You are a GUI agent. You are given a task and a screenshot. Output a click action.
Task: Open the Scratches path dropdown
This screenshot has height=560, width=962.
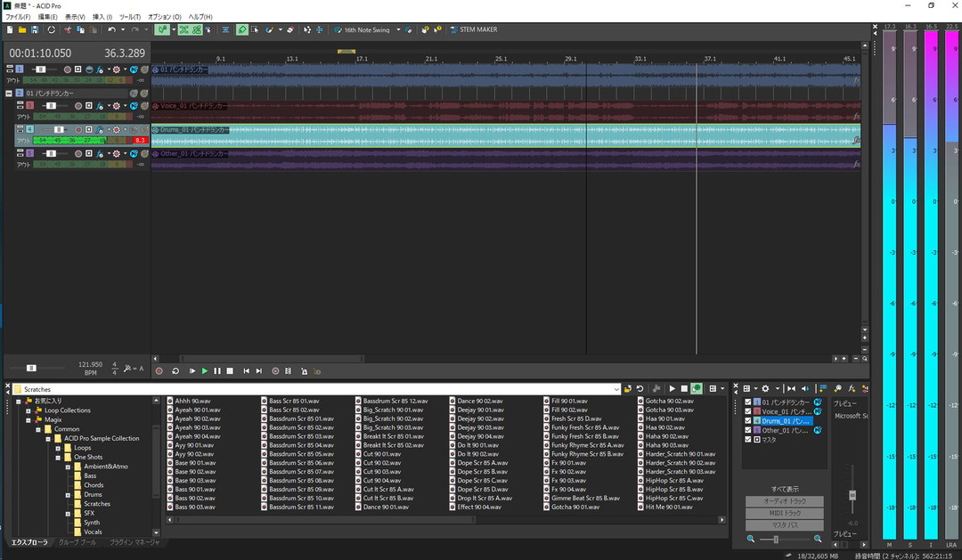point(616,389)
